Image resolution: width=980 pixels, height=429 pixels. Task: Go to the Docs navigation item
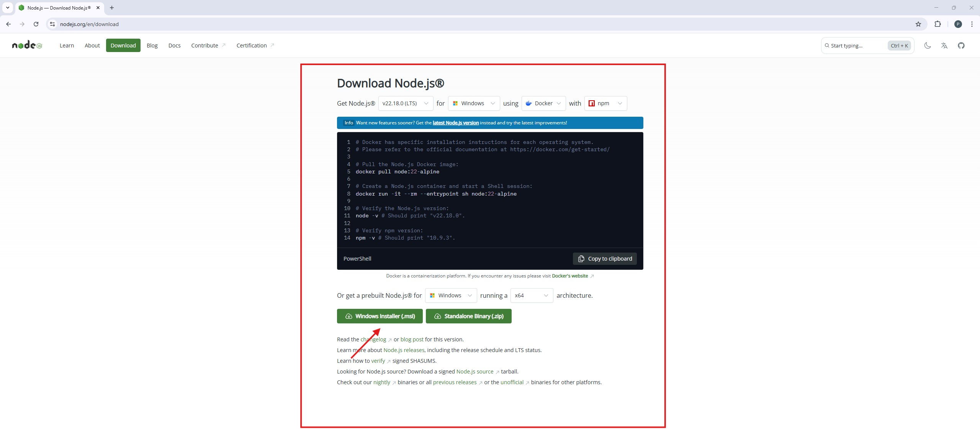point(174,46)
